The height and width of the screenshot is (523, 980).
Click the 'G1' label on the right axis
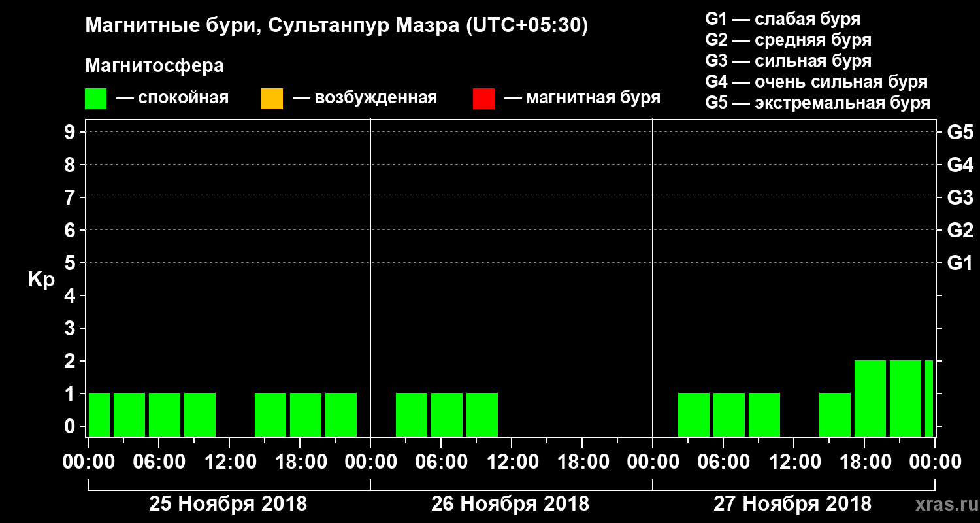(960, 263)
